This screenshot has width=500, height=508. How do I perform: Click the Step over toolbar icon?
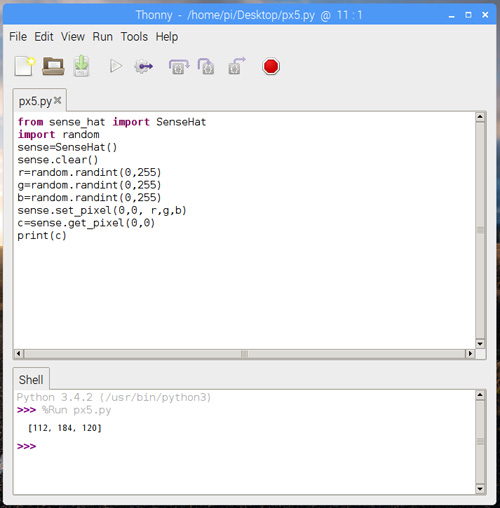[179, 66]
